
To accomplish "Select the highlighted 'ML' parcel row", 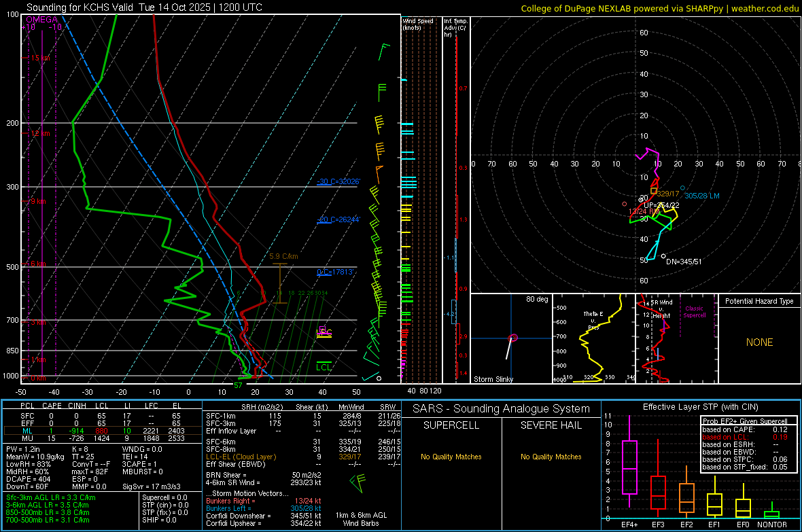I will (103, 431).
